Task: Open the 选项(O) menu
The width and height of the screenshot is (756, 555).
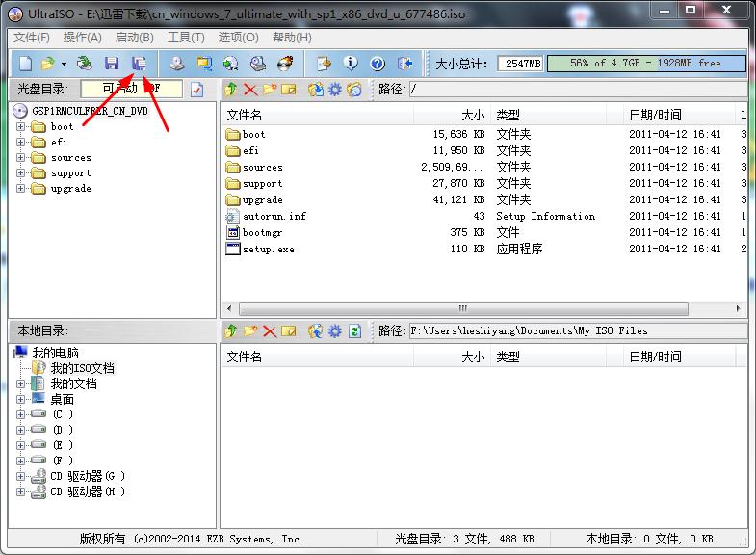Action: 238,38
